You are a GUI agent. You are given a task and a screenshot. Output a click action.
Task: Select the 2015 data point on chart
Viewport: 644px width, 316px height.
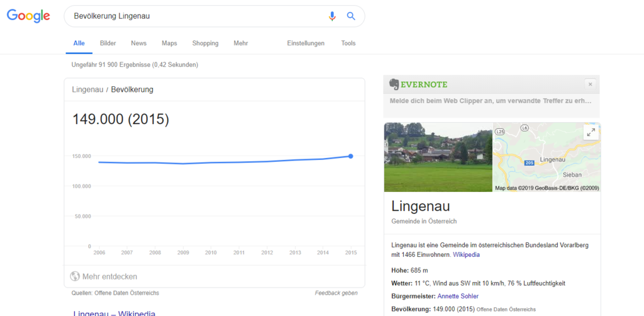click(350, 156)
